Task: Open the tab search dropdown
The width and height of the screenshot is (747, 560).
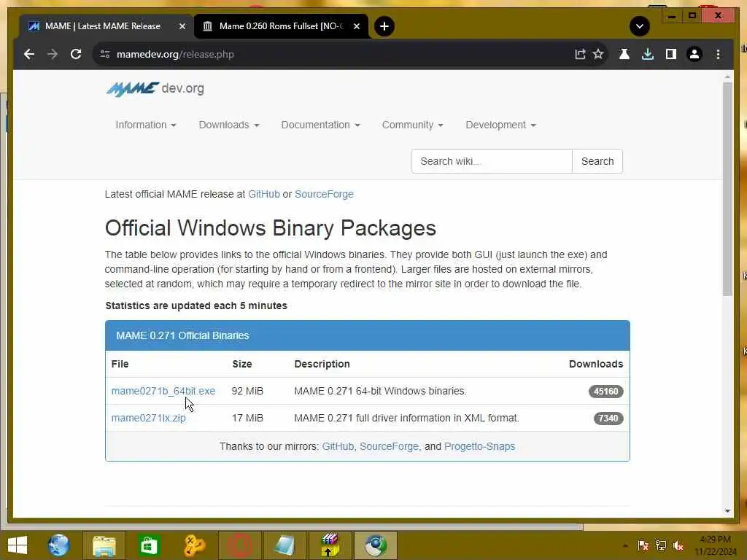Action: coord(639,26)
